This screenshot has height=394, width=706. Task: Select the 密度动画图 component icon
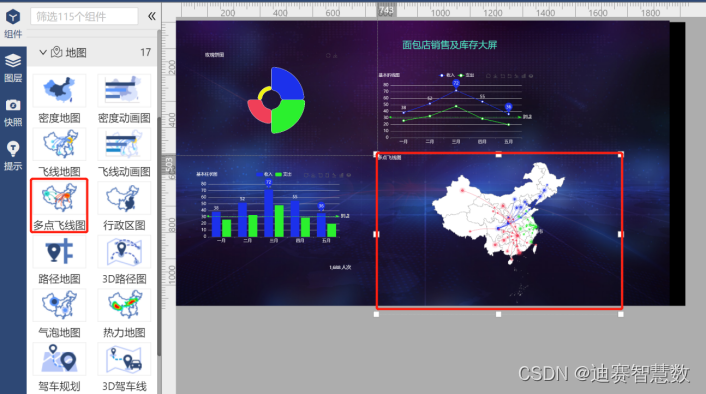pos(124,91)
